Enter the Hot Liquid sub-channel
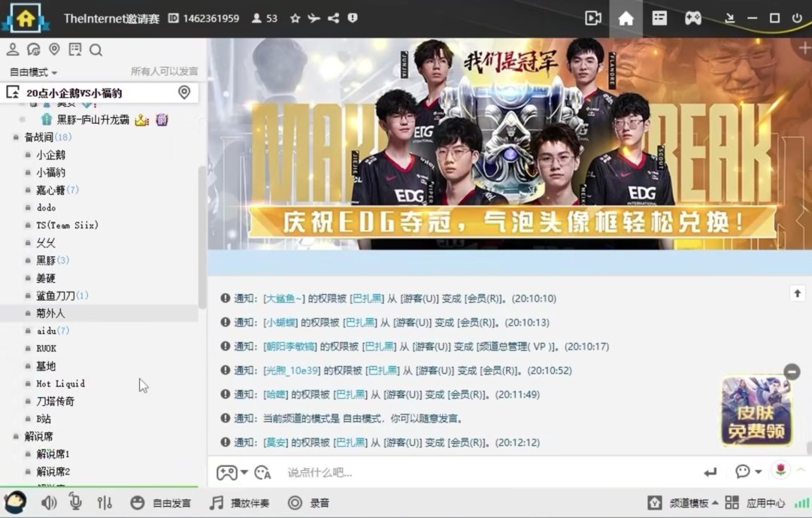The image size is (812, 518). click(61, 384)
